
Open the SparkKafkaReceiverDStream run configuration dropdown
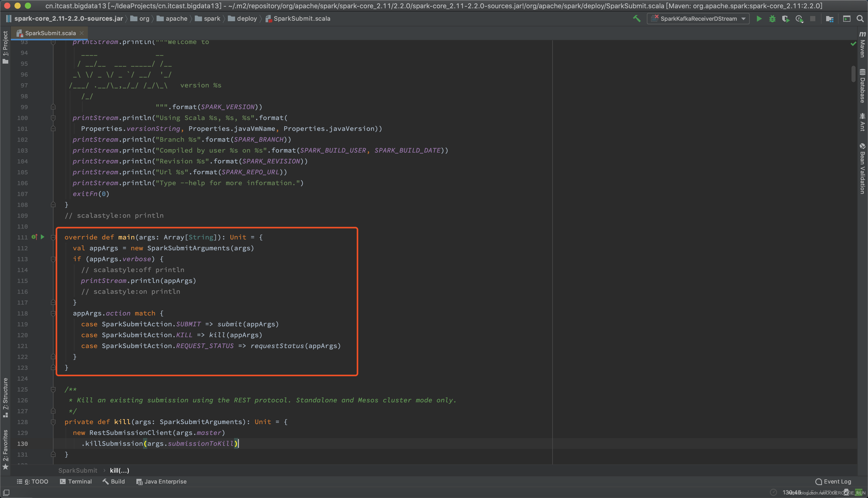(698, 18)
